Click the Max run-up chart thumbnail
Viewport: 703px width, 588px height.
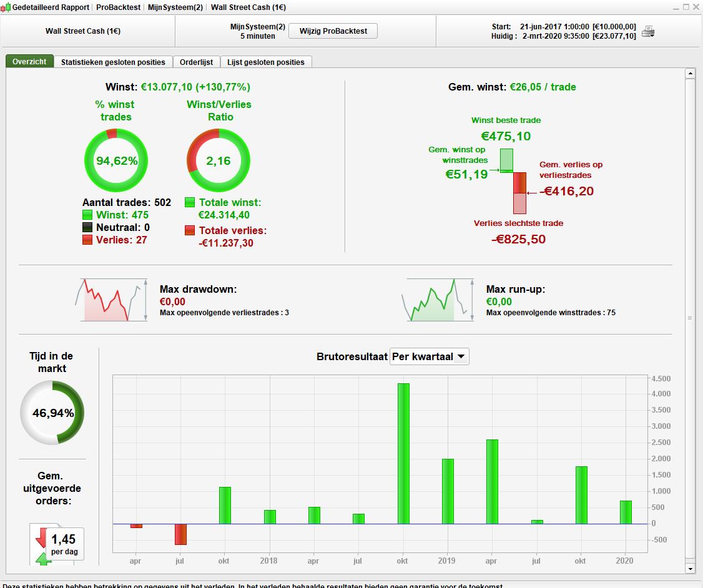tap(438, 300)
